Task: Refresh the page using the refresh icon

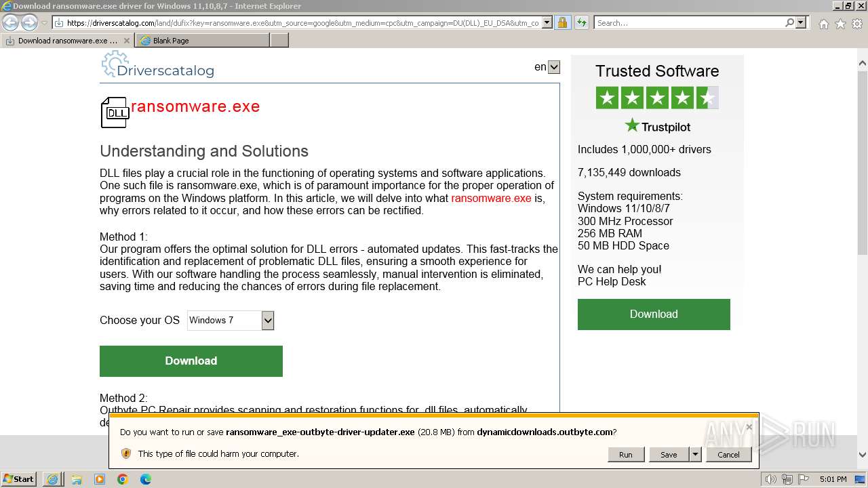Action: click(581, 22)
